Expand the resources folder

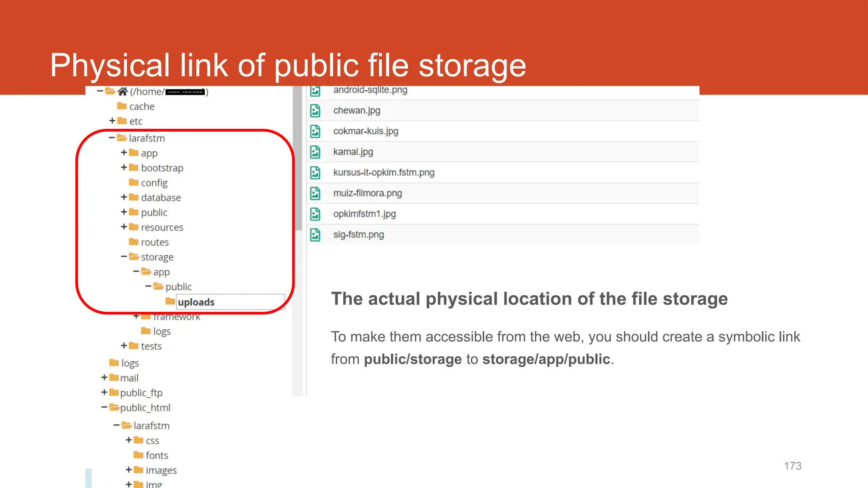pos(124,227)
